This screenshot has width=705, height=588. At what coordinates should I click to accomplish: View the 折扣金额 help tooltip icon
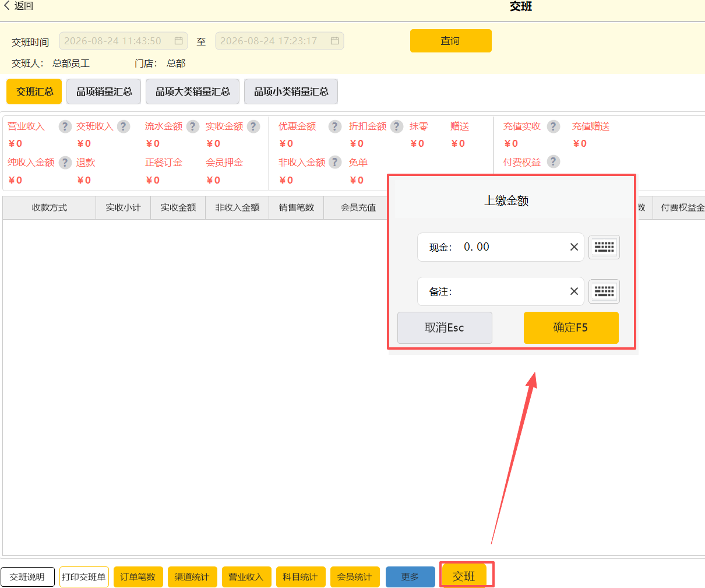coord(397,126)
